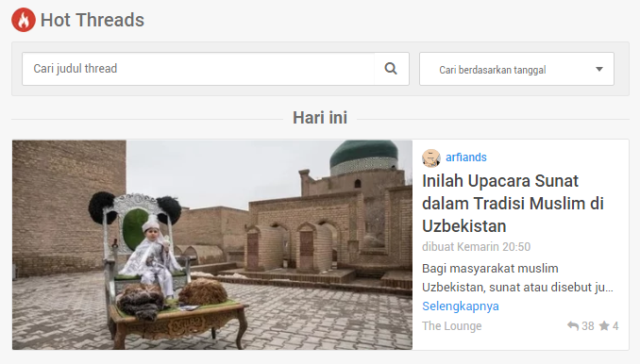640x364 pixels.
Task: Open arfiands user avatar
Action: (431, 157)
